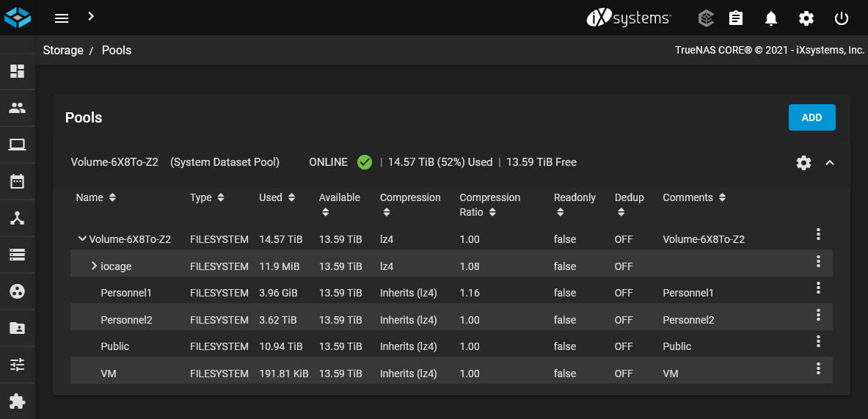Open pool operations gear for Volume-6X8To-Z2
This screenshot has height=419, width=868.
point(803,163)
